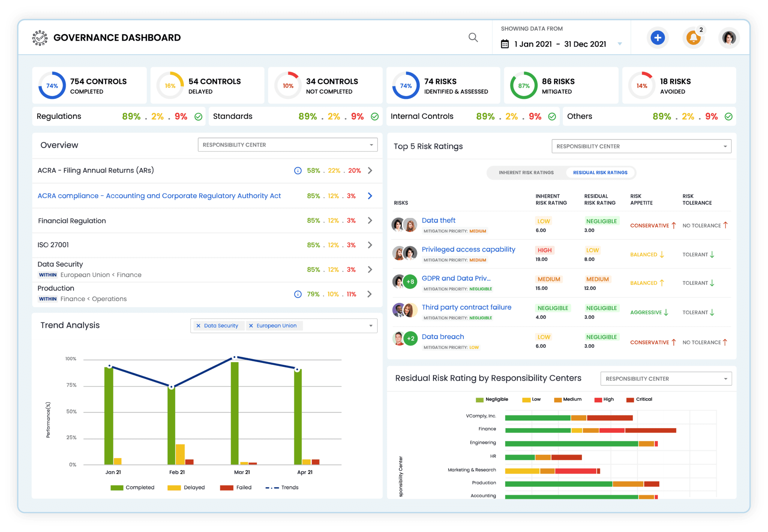Image resolution: width=768 pixels, height=532 pixels.
Task: Open notifications via the bell icon
Action: coord(693,37)
